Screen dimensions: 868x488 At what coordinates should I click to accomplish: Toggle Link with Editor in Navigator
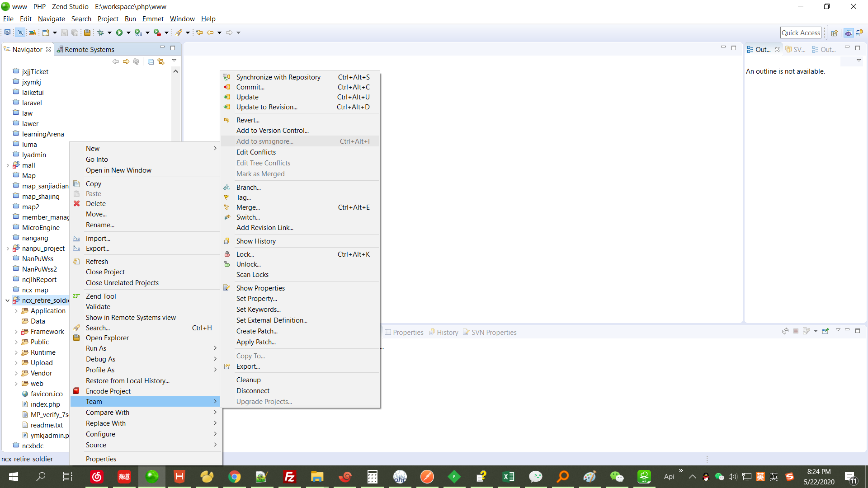click(161, 61)
